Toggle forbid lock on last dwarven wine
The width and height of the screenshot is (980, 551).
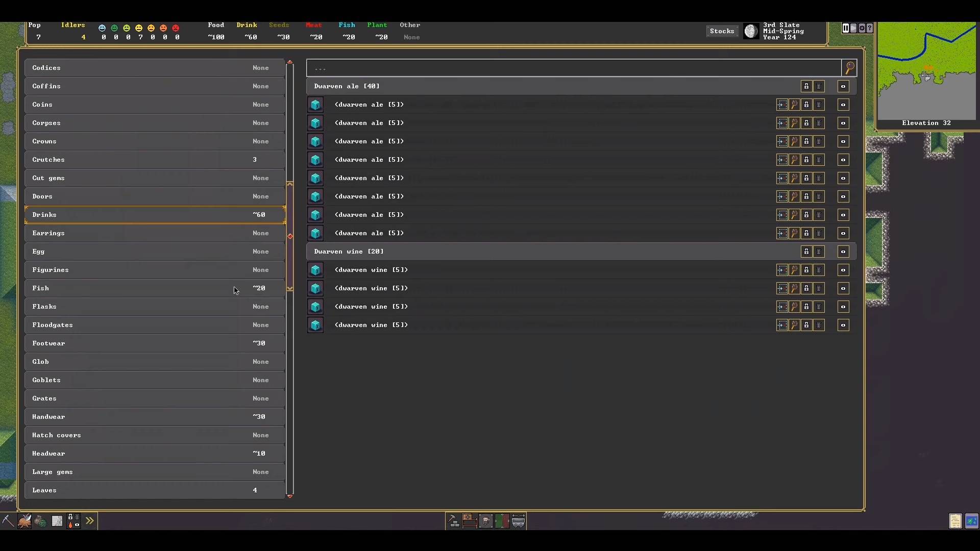pyautogui.click(x=806, y=325)
